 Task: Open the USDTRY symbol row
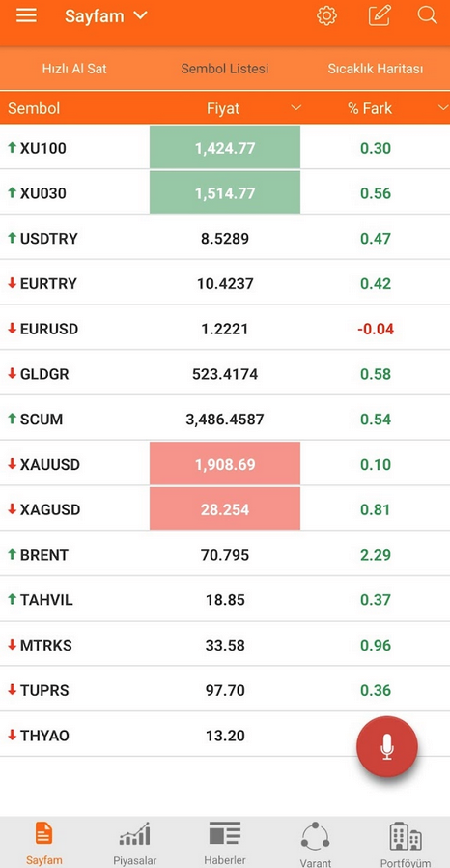click(225, 238)
